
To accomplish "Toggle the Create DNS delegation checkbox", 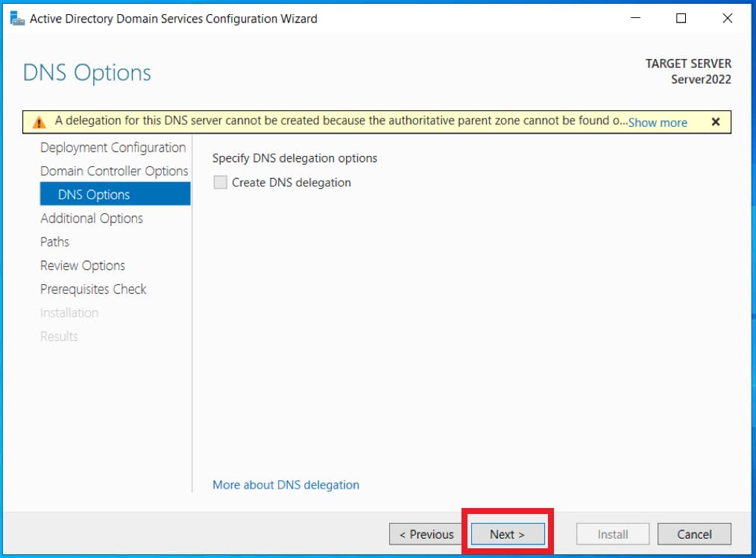I will pos(221,183).
